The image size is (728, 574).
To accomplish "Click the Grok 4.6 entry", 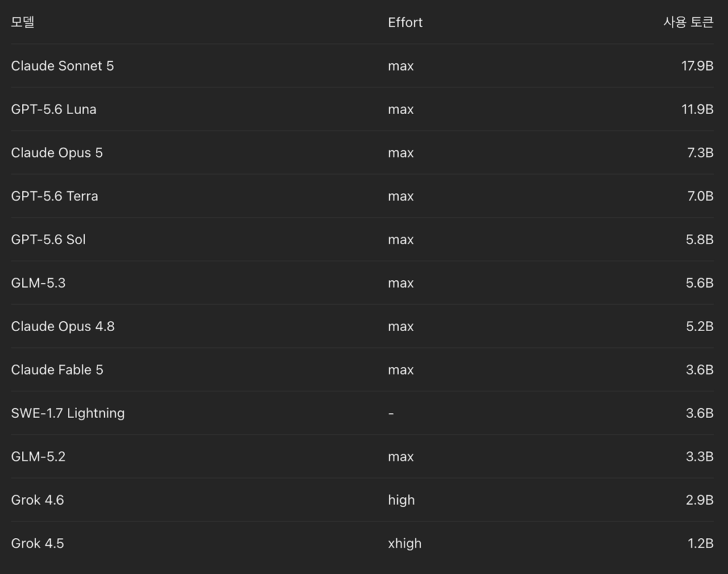I will pos(38,500).
